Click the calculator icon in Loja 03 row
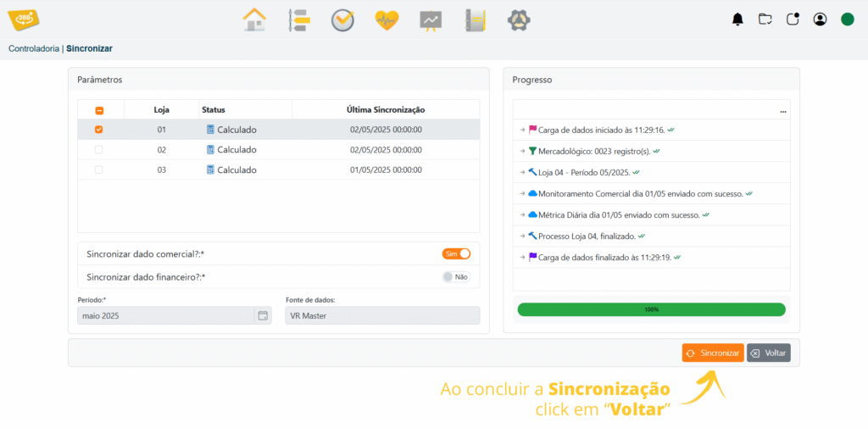The height and width of the screenshot is (428, 868). pyautogui.click(x=210, y=170)
